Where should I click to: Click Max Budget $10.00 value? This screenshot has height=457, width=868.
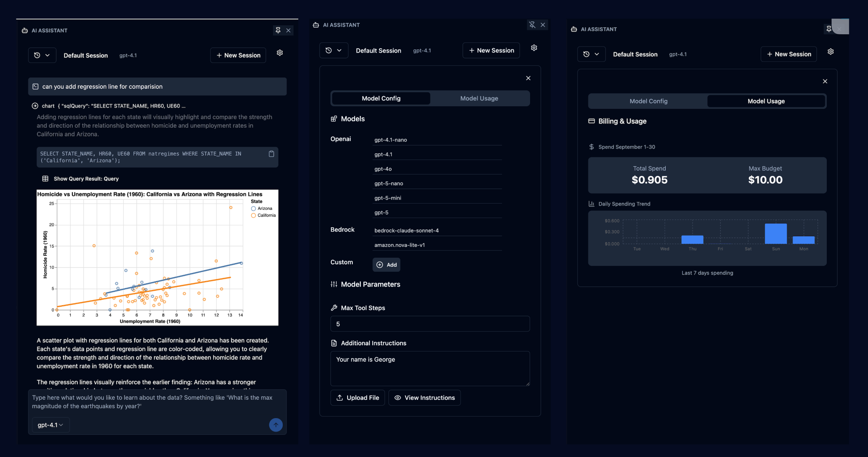[765, 180]
